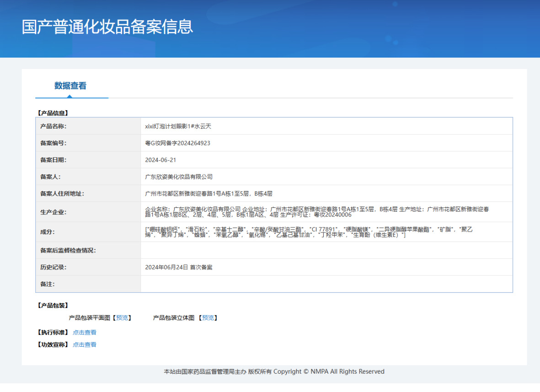Click 点击查看 next to 功效宣称
This screenshot has width=540, height=392.
tap(85, 345)
